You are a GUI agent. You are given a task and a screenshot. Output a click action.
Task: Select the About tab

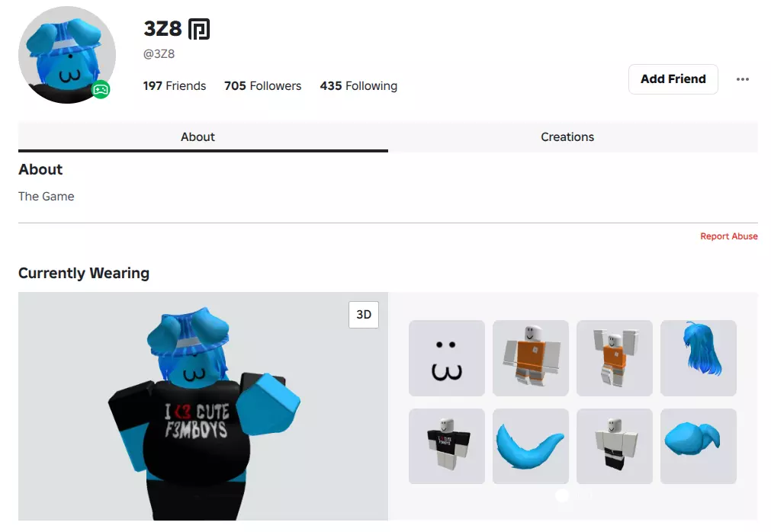[198, 137]
